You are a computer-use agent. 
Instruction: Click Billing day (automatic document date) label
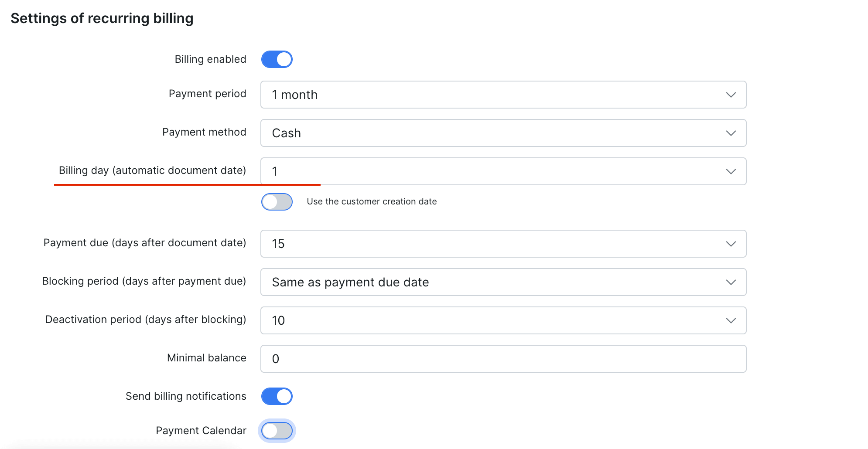click(152, 170)
